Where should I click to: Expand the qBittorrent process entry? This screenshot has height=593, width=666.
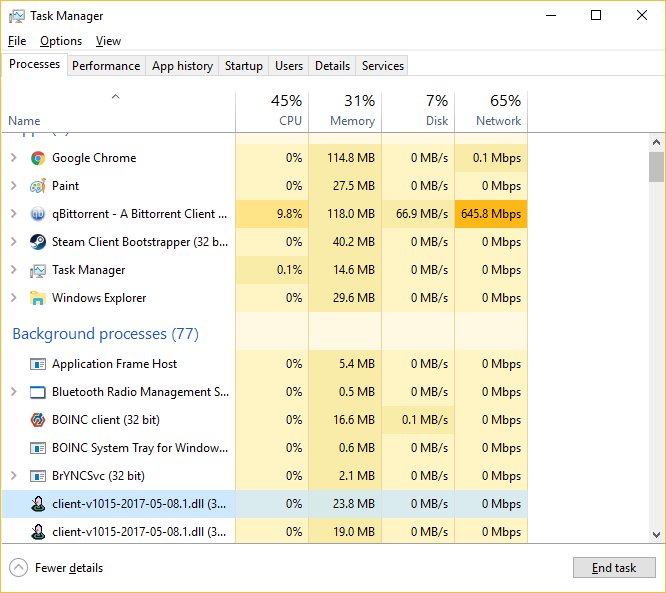(13, 214)
